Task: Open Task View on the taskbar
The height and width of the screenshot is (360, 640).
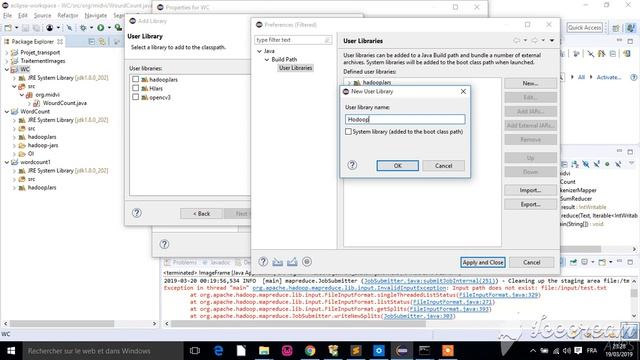Action: (195, 351)
